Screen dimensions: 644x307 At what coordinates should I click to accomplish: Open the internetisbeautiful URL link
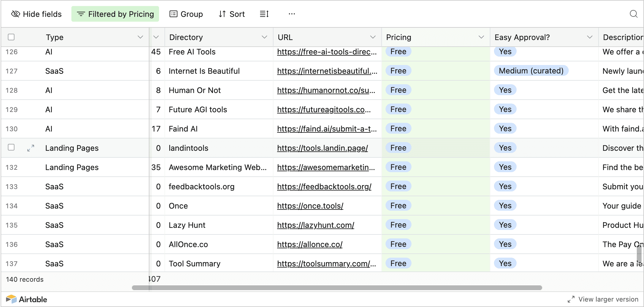click(327, 71)
